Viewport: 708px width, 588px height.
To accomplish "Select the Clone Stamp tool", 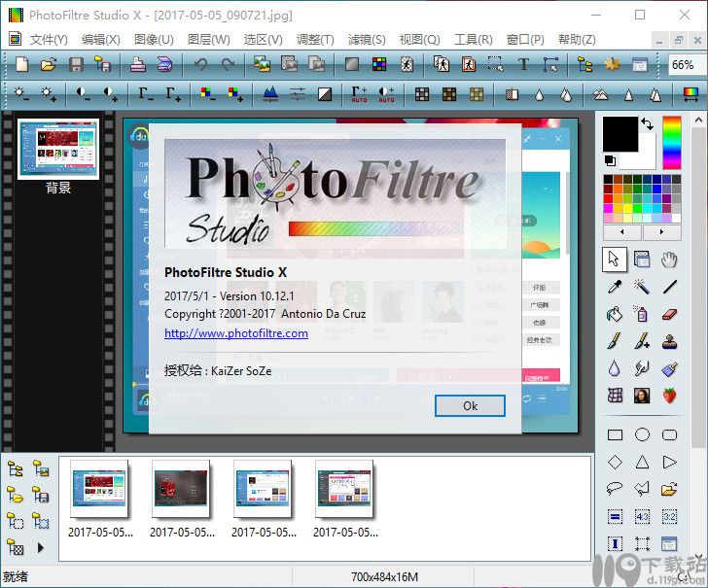I will 670,341.
